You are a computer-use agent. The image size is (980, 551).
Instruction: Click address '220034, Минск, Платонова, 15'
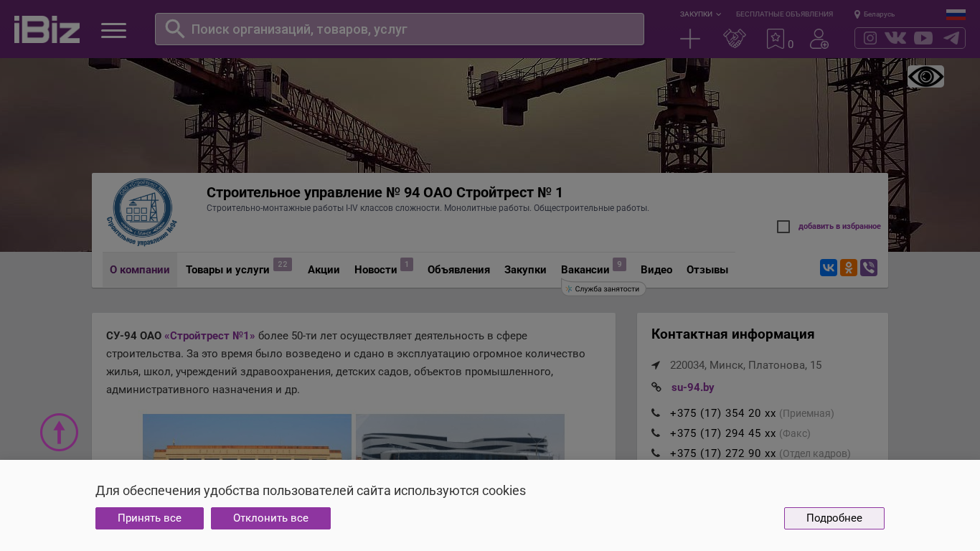coord(746,365)
